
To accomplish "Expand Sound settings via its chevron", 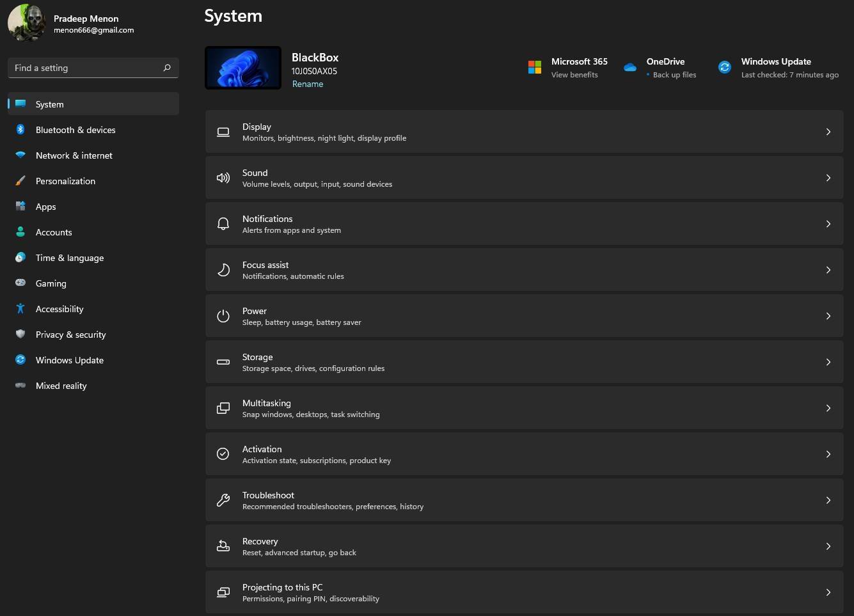I will click(x=828, y=178).
